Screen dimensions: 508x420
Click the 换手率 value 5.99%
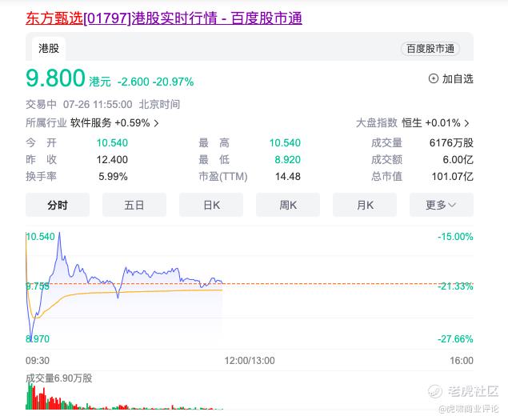coord(113,176)
